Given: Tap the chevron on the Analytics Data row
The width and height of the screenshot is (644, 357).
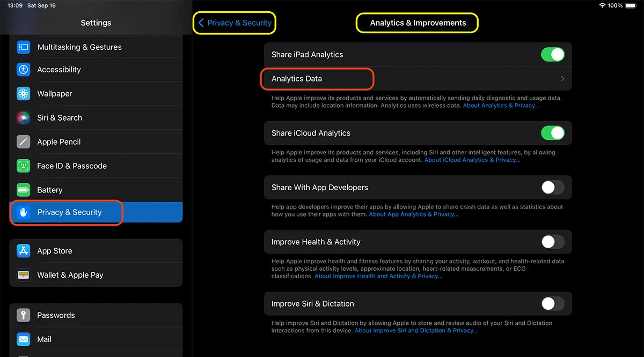Looking at the screenshot, I should 562,78.
